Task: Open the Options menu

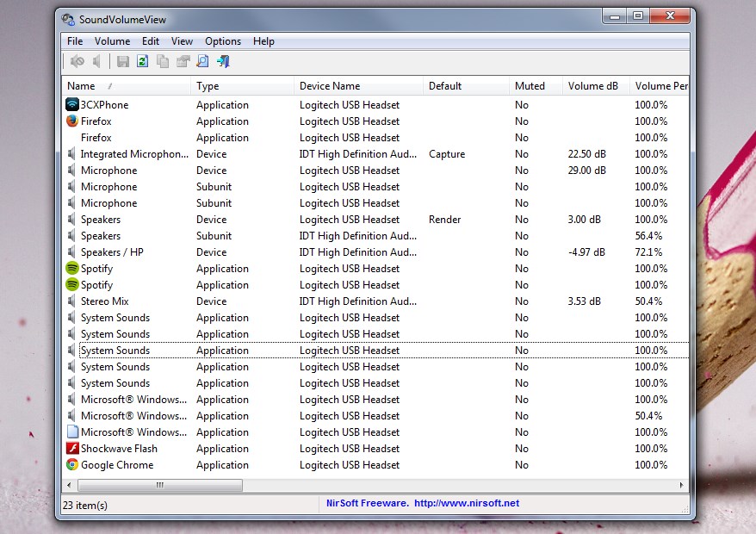Action: (x=223, y=41)
